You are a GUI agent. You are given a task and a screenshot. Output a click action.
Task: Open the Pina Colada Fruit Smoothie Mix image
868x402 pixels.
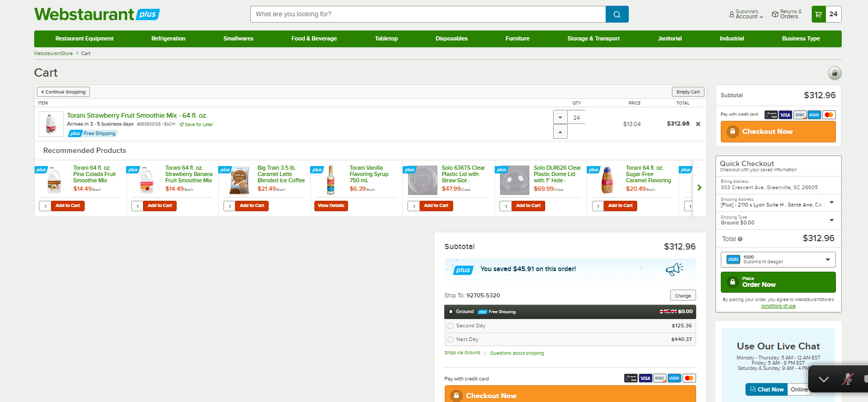click(x=54, y=180)
